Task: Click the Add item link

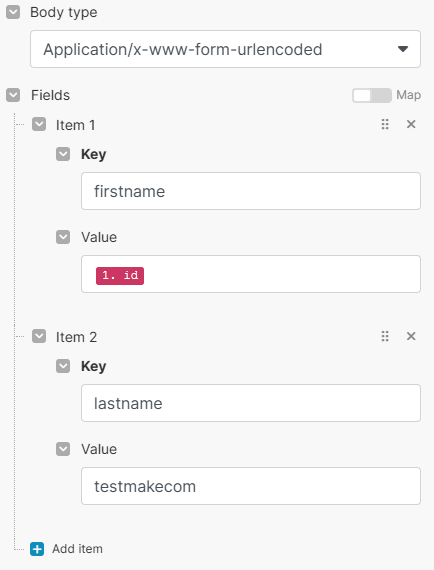Action: coord(77,549)
